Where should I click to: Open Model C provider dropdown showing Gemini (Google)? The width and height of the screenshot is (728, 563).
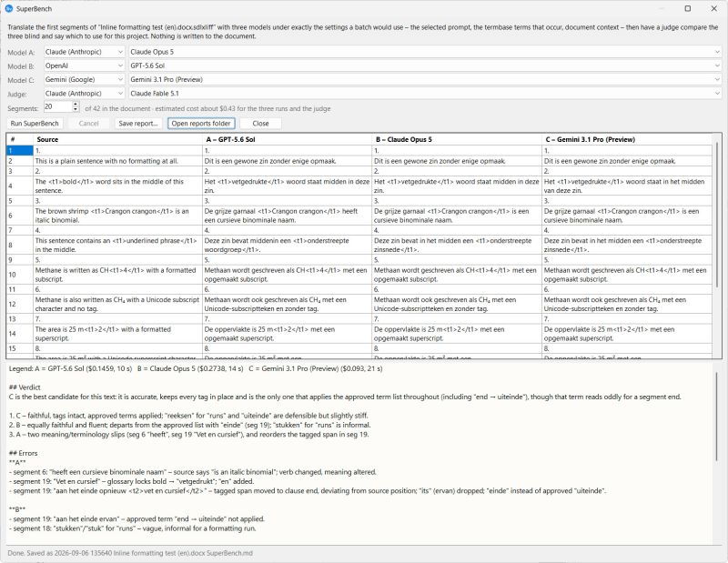pos(85,79)
